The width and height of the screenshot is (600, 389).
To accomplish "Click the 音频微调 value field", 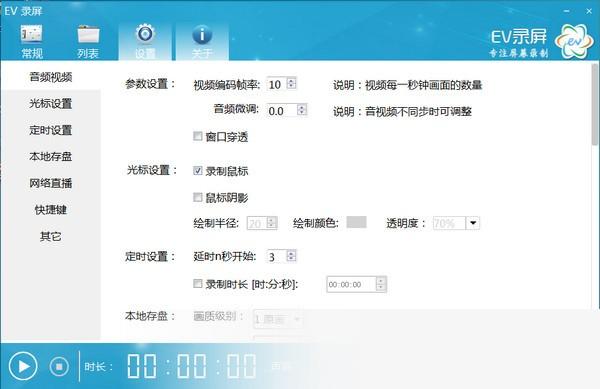I will coord(282,111).
